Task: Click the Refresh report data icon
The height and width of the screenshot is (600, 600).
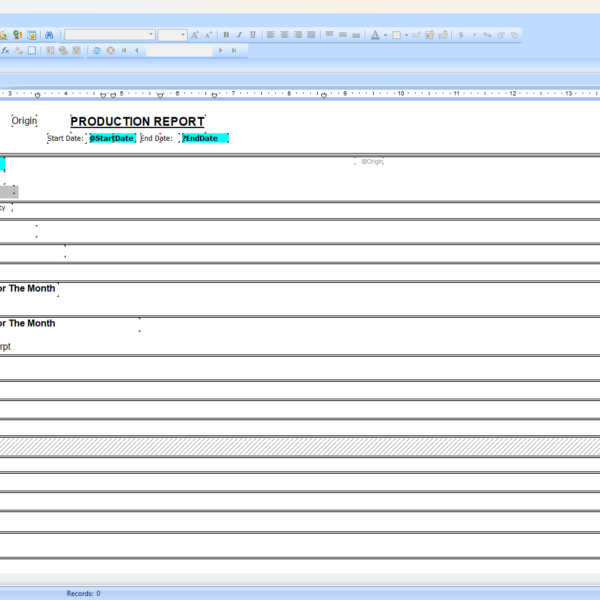Action: (97, 51)
